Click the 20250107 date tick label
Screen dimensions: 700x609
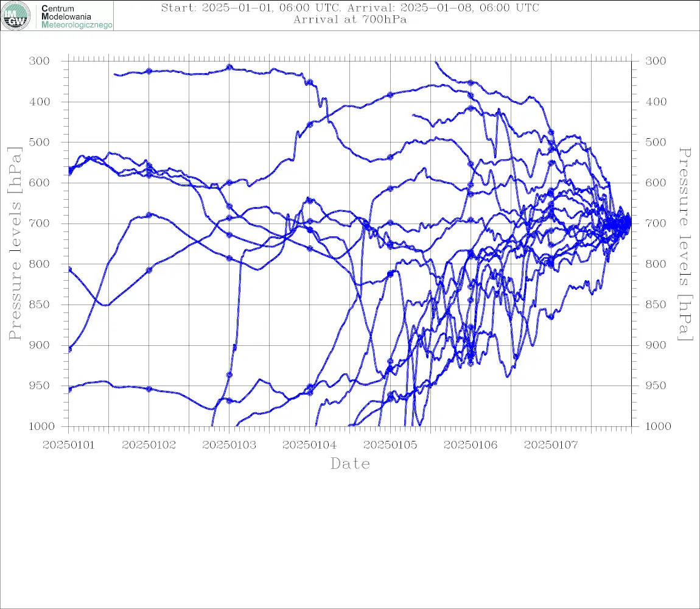pos(551,445)
